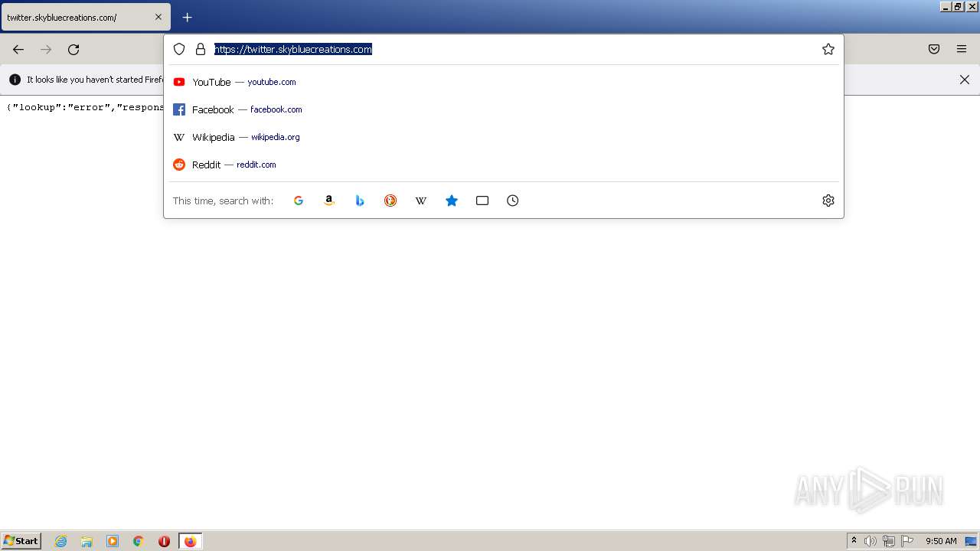This screenshot has width=980, height=551.
Task: Show hidden system tray icons
Action: tap(854, 541)
